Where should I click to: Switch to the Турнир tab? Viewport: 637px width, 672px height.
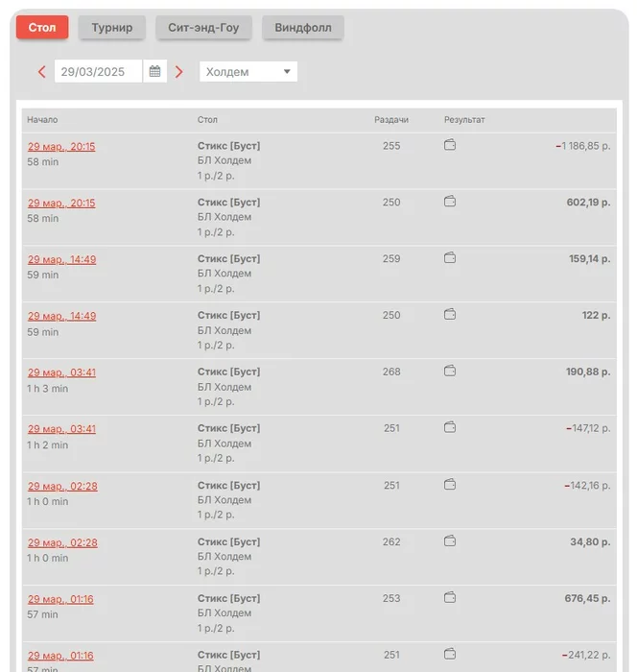point(112,28)
